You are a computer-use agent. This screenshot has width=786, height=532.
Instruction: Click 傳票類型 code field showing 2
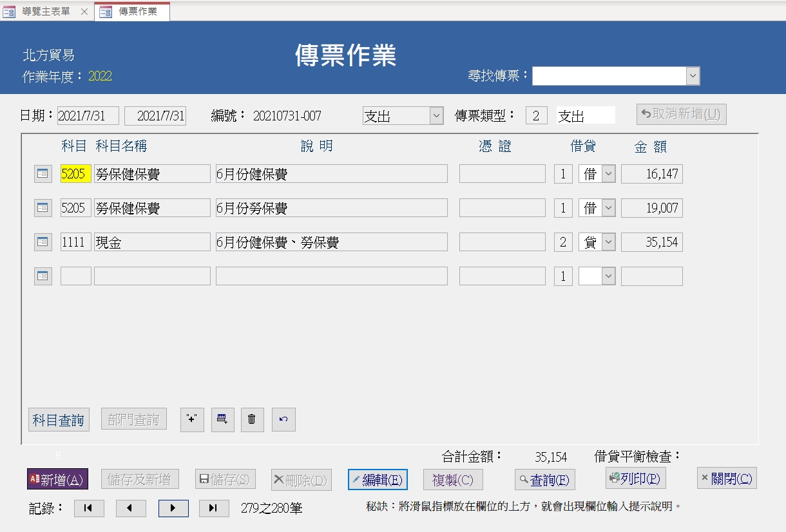pos(537,116)
